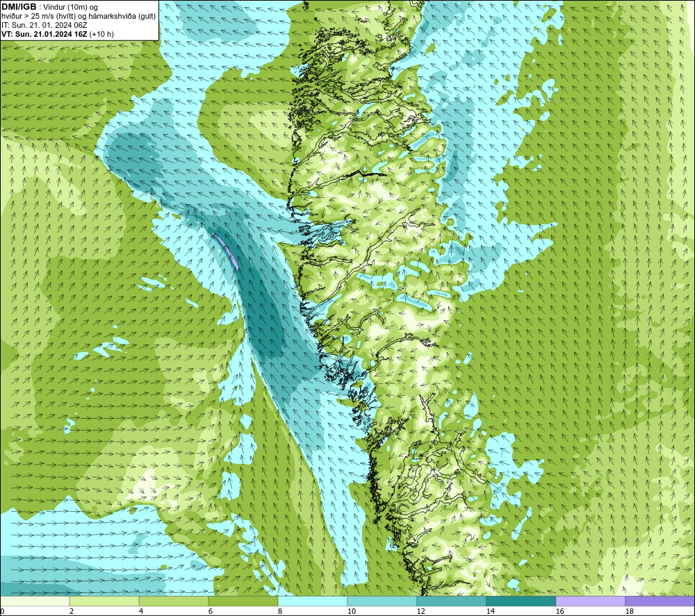Click the legend scale label "2"
The width and height of the screenshot is (695, 616).
coord(72,612)
